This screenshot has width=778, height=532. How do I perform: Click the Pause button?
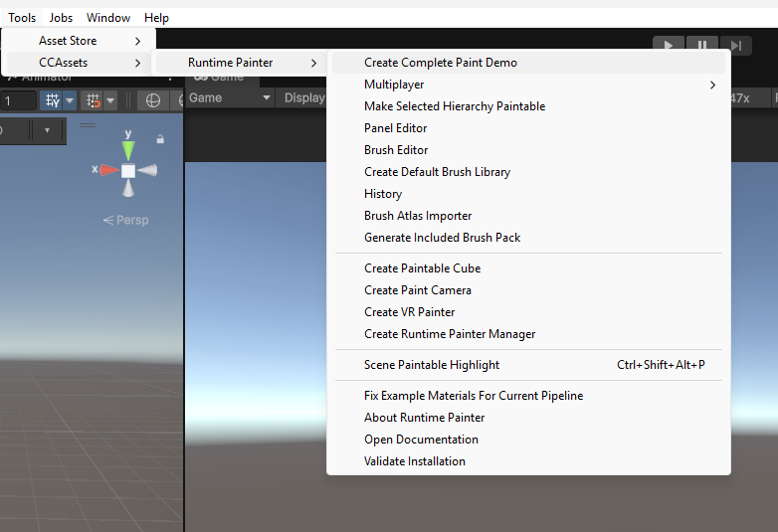(702, 45)
